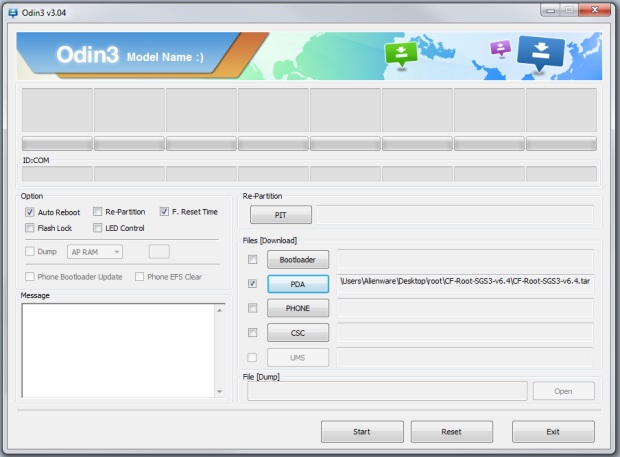Click inside the Message log box
The image size is (620, 457).
[119, 351]
